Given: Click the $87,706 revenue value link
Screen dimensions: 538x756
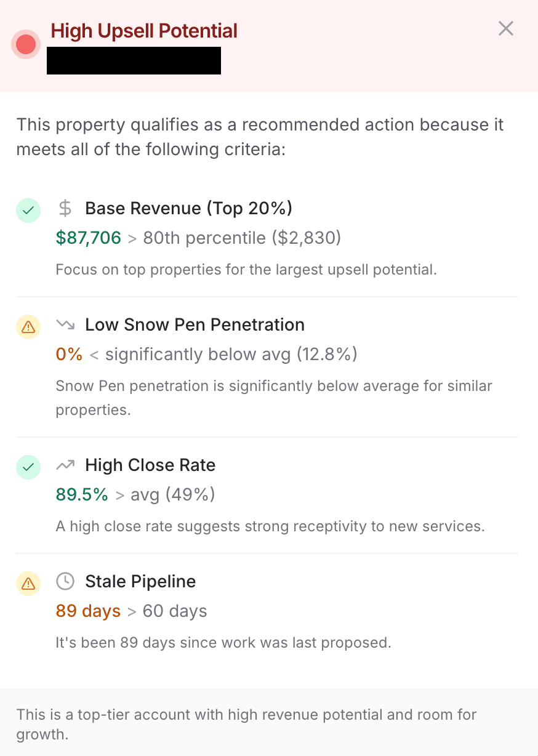Looking at the screenshot, I should click(x=88, y=238).
